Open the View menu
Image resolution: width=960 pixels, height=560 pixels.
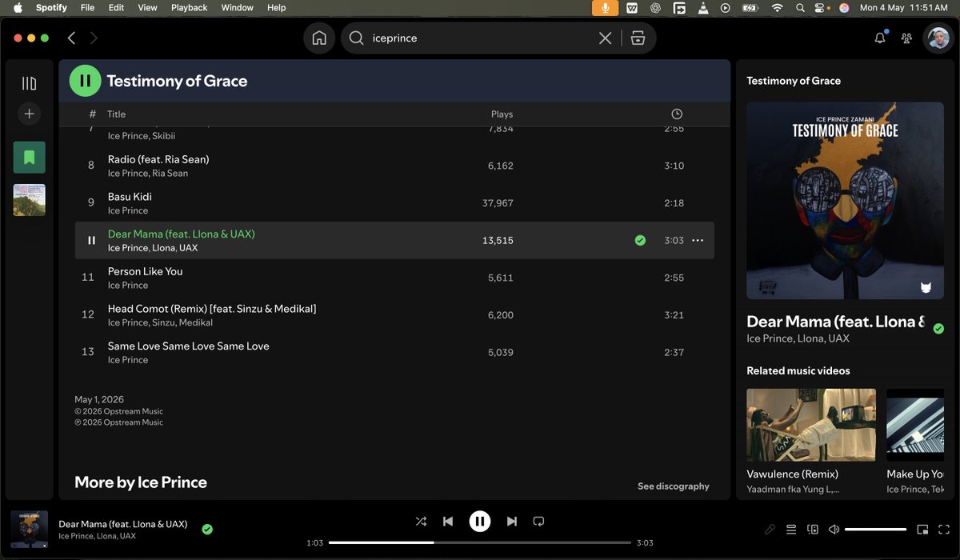tap(147, 8)
